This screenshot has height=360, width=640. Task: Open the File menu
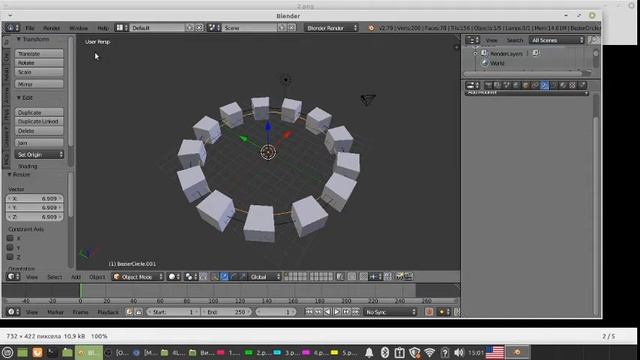pyautogui.click(x=30, y=28)
